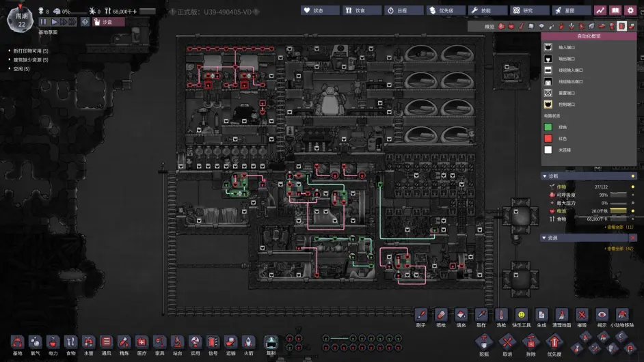This screenshot has height=362, width=644.
Task: Expand the 空间 (5) notification
Action: coord(21,69)
